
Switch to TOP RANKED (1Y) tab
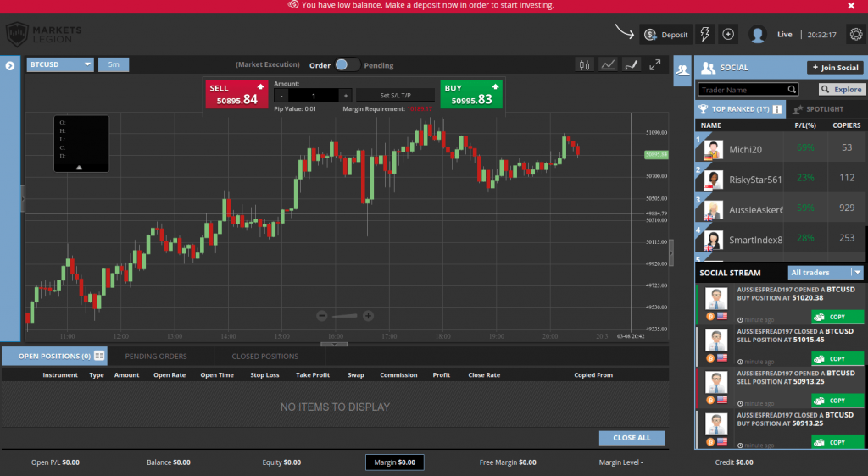tap(740, 109)
